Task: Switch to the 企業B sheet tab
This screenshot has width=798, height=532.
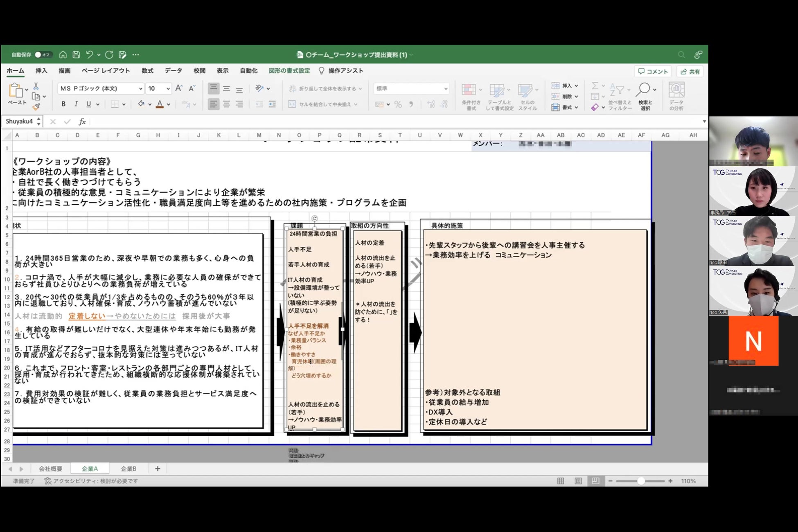Action: (x=128, y=469)
